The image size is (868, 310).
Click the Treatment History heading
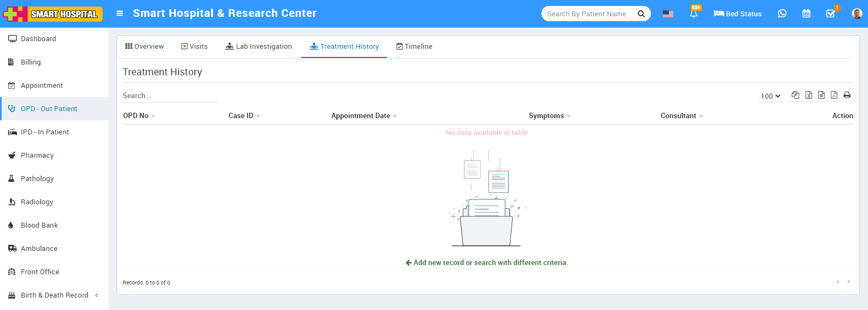[162, 72]
